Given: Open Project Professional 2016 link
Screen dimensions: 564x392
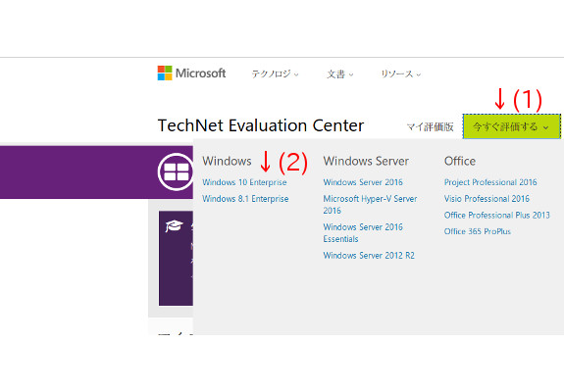Looking at the screenshot, I should point(490,182).
